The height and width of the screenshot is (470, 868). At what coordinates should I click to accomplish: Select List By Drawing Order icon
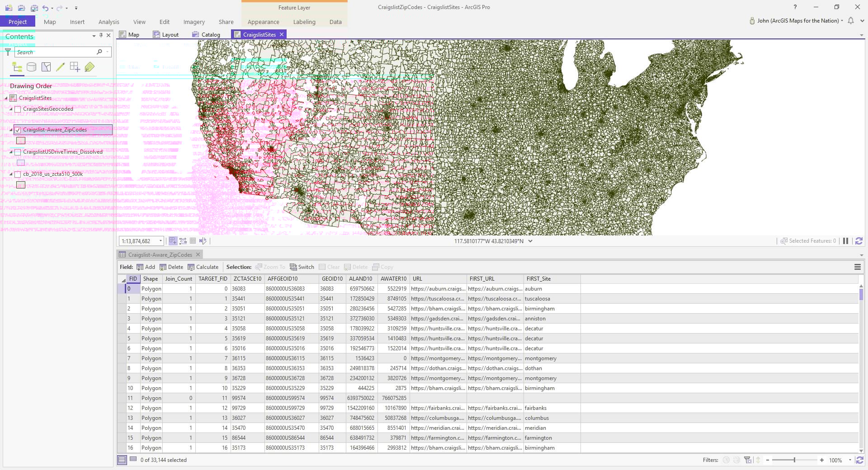click(x=17, y=67)
